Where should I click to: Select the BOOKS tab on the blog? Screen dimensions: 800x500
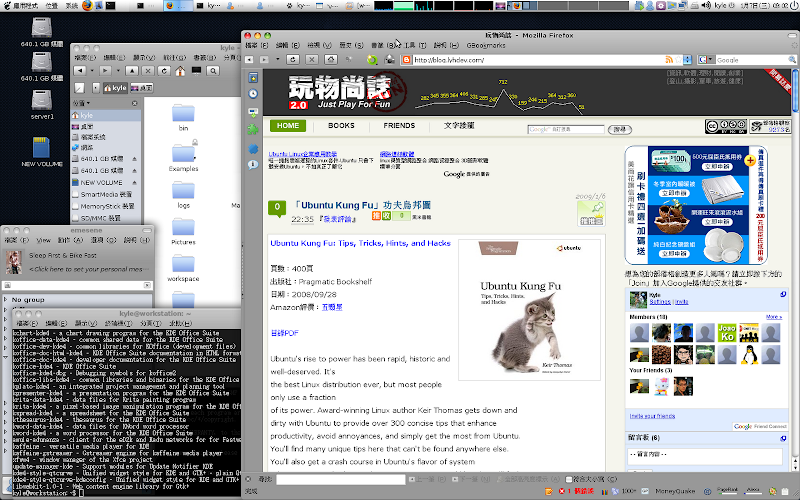tap(341, 126)
